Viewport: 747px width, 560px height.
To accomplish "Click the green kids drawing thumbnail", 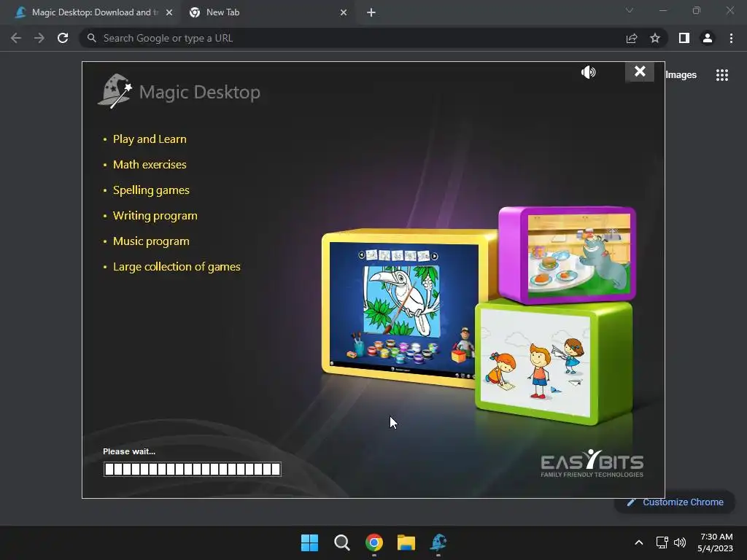I will (x=554, y=363).
